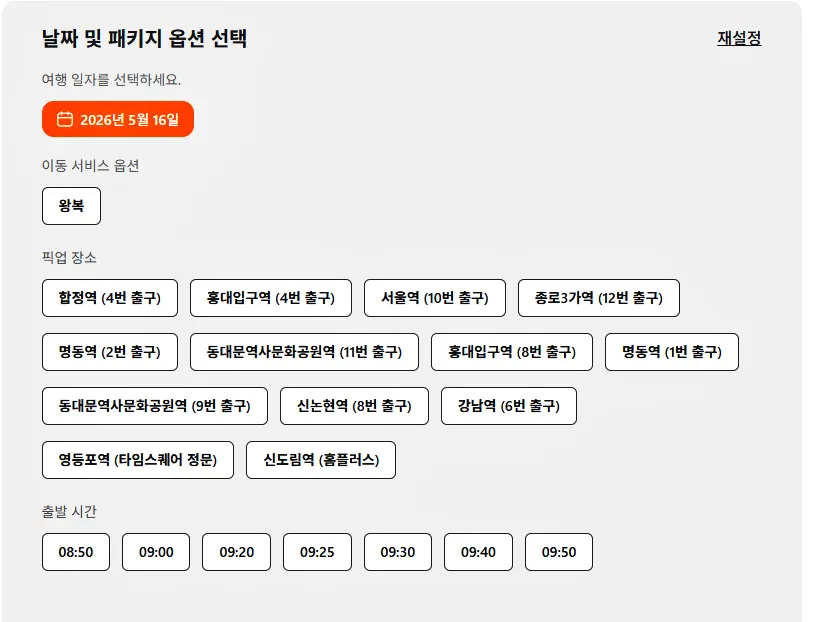
Task: Select 09:30 departure time
Action: (x=398, y=552)
